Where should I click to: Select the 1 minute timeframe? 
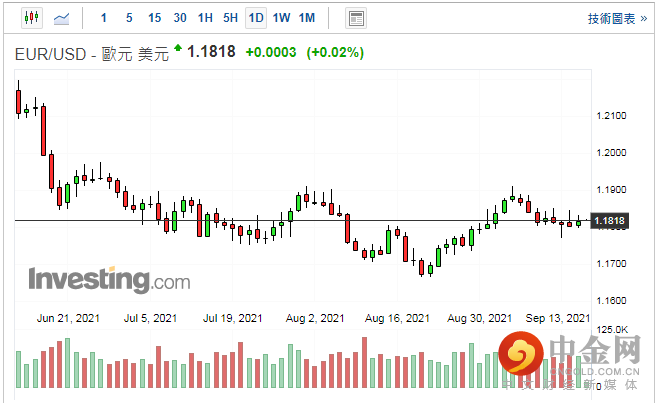coord(104,18)
